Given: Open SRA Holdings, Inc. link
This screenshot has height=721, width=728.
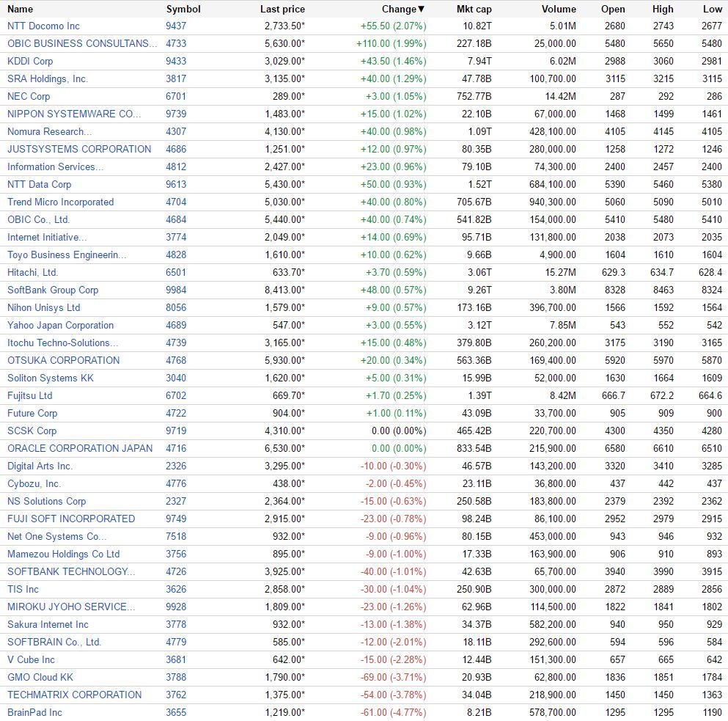Looking at the screenshot, I should (48, 79).
